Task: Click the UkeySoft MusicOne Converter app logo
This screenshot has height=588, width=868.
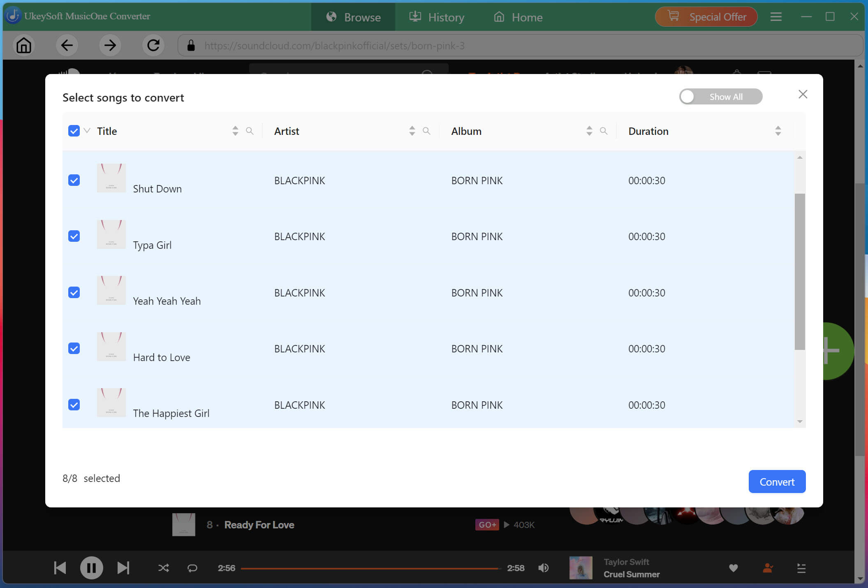Action: [13, 16]
